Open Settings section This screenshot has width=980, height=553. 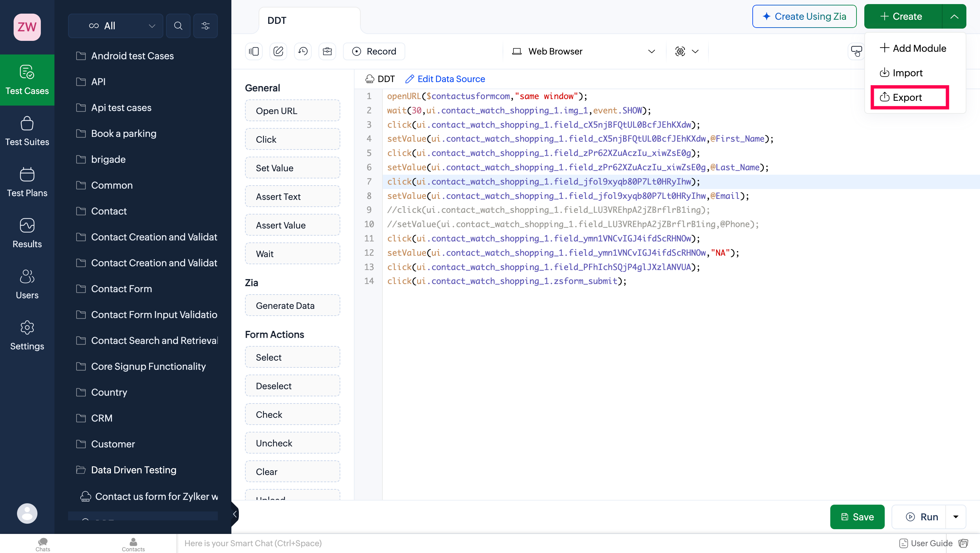pyautogui.click(x=27, y=335)
